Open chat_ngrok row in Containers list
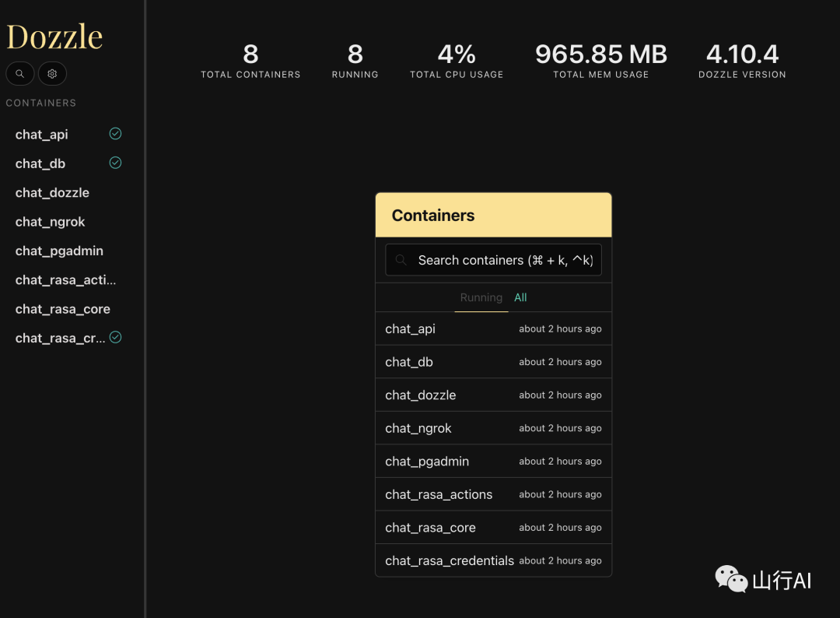Image resolution: width=840 pixels, height=618 pixels. (x=493, y=428)
